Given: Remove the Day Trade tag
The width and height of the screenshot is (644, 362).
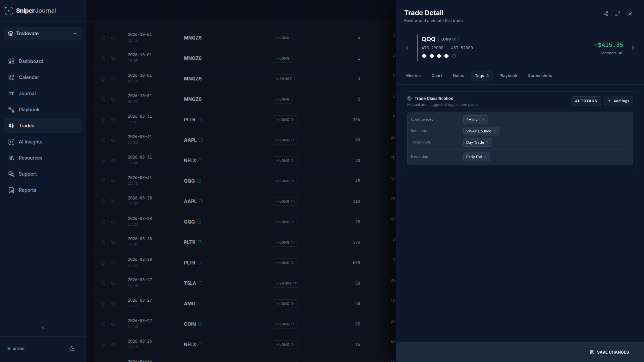Looking at the screenshot, I should coord(487,142).
